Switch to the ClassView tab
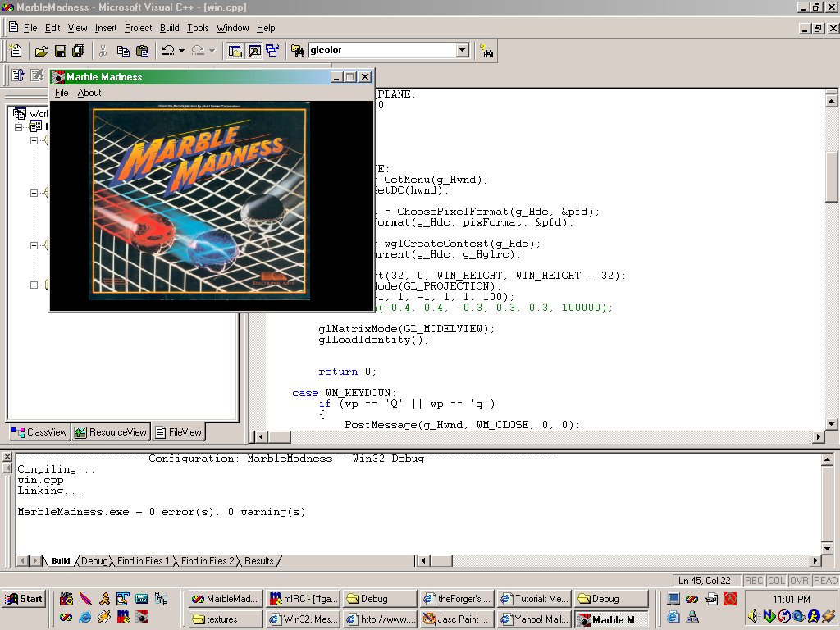 pyautogui.click(x=39, y=432)
